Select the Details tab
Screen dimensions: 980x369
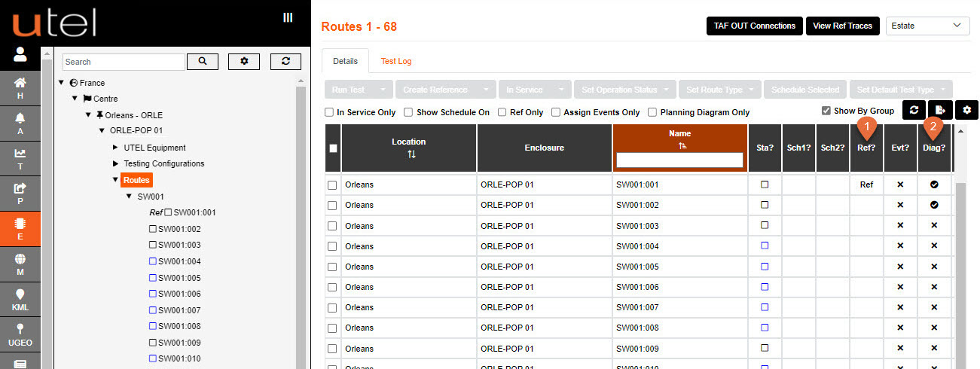(x=345, y=61)
